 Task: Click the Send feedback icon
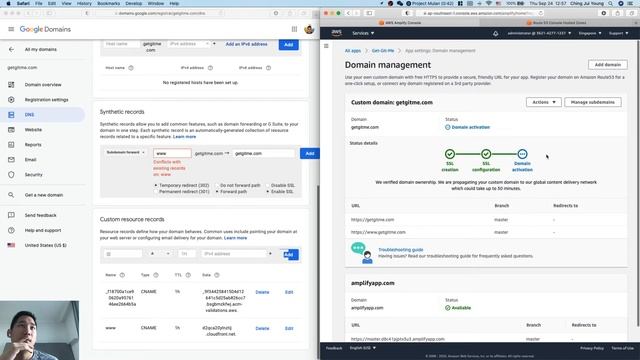pyautogui.click(x=11, y=215)
